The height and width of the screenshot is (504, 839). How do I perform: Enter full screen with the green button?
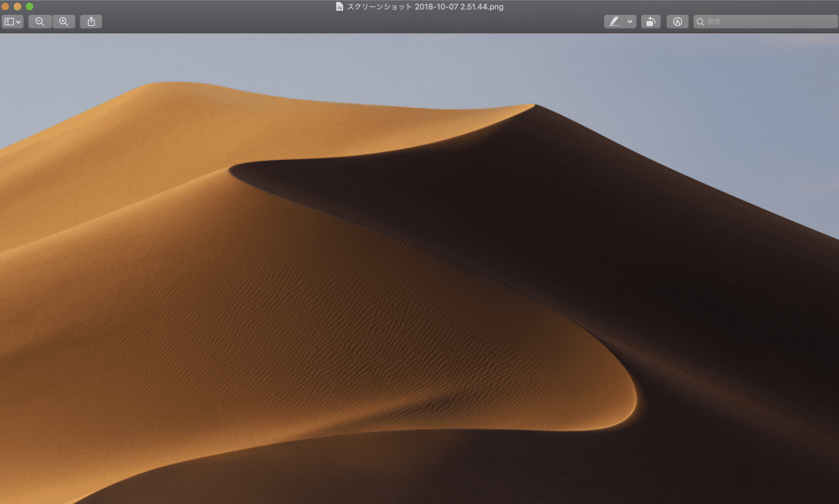click(29, 6)
